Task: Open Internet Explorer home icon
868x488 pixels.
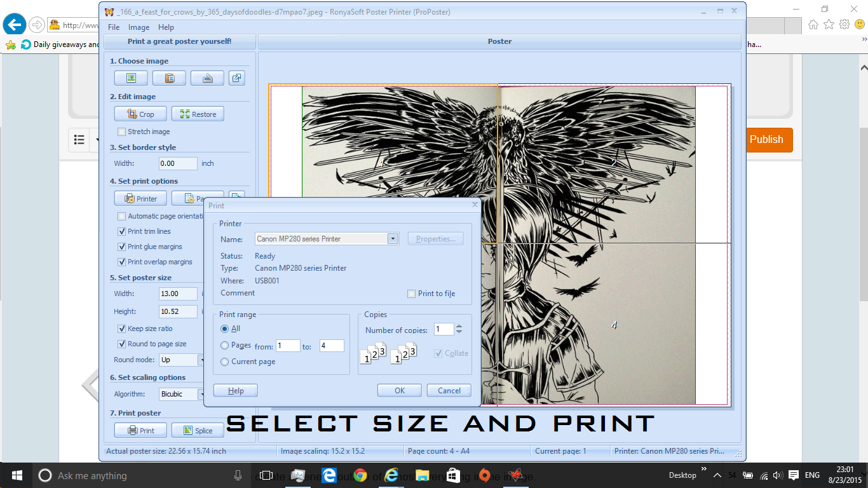Action: click(813, 25)
